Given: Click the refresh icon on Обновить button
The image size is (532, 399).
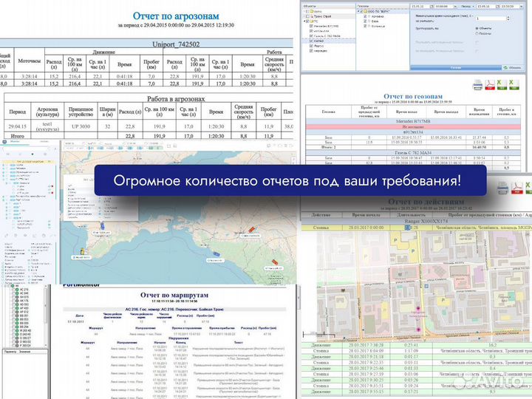Looking at the screenshot, I should click(x=505, y=67).
